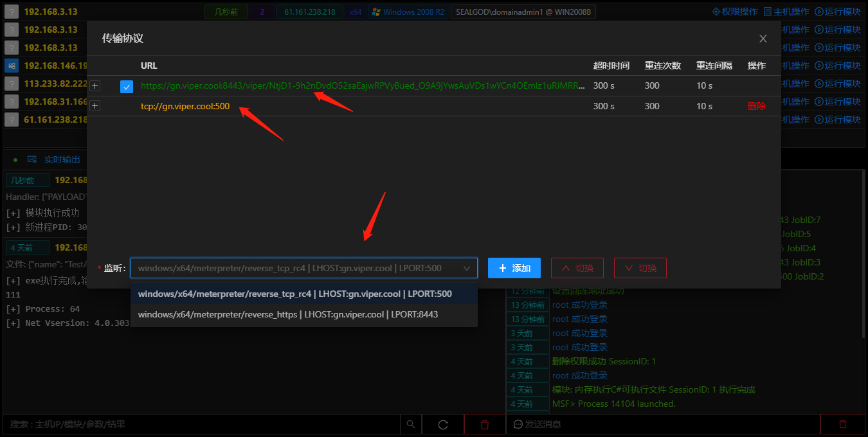Viewport: 868px width, 437px height.
Task: Click the Windows 2008 R2 tag
Action: pyautogui.click(x=408, y=12)
